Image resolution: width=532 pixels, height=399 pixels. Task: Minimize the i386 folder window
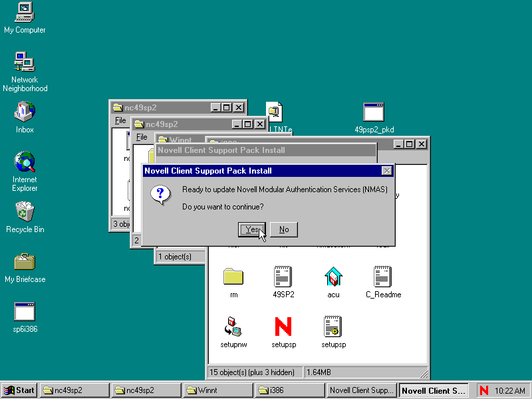[398, 144]
